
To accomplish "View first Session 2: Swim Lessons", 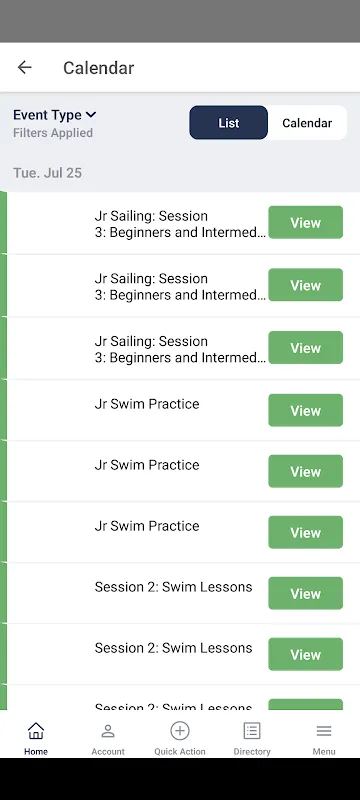I will (305, 593).
